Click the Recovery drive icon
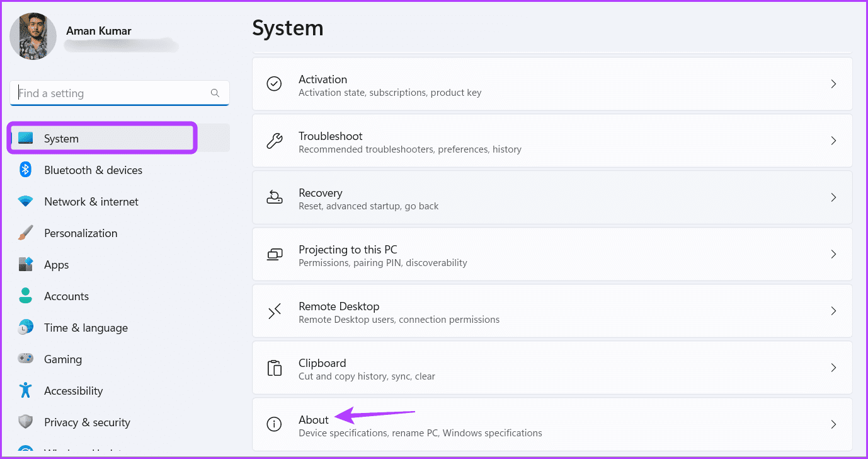868x459 pixels. 274,197
